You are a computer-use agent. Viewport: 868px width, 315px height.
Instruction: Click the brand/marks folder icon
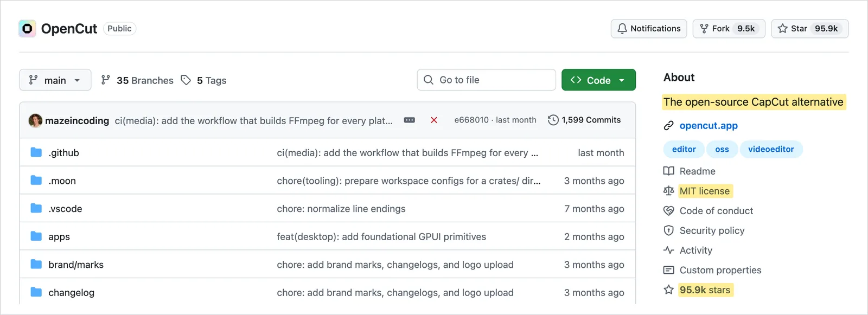click(x=36, y=264)
